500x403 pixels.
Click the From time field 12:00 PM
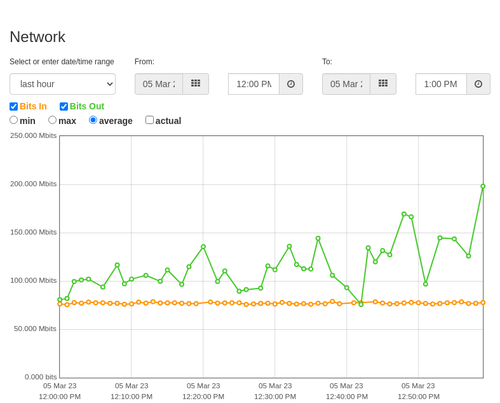254,84
